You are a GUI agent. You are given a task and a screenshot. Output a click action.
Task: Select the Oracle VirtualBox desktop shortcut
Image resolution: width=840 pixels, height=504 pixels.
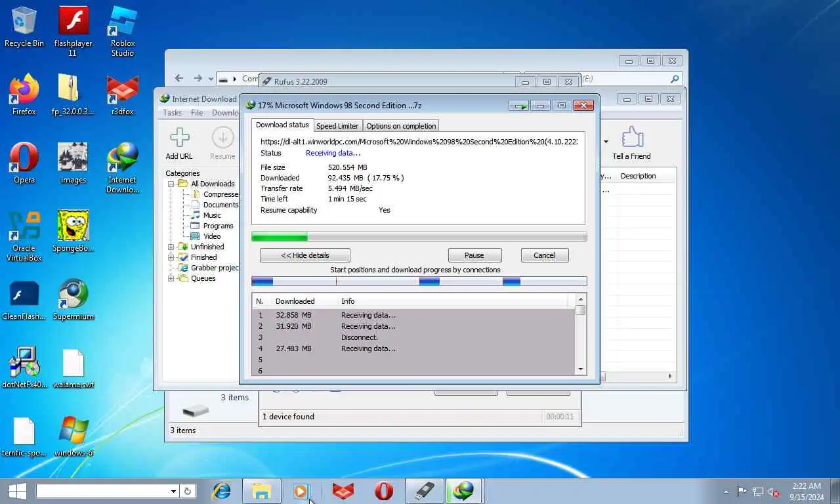click(24, 236)
